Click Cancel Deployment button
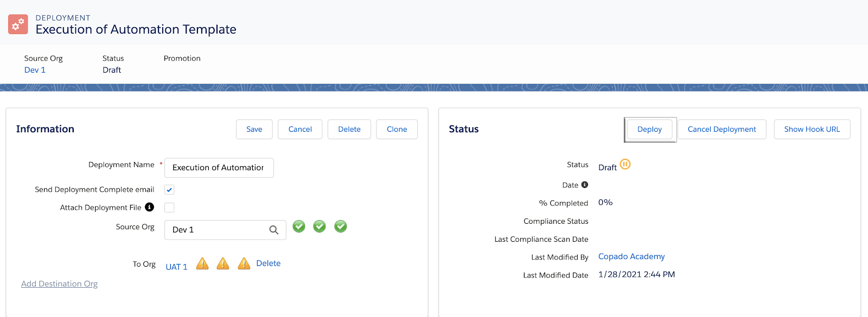 (722, 130)
